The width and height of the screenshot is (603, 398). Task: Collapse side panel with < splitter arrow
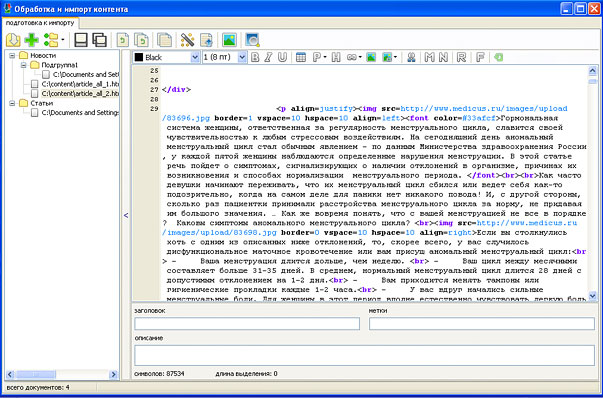[x=126, y=215]
